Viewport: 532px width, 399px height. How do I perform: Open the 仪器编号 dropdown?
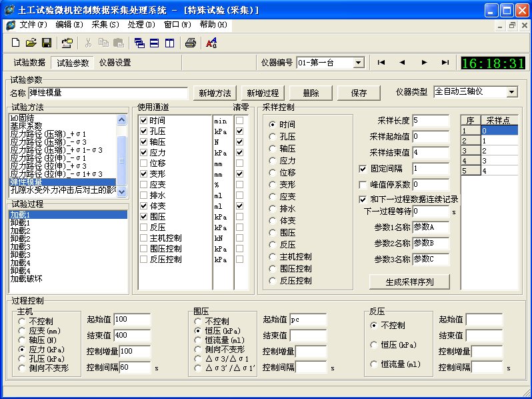[358, 63]
